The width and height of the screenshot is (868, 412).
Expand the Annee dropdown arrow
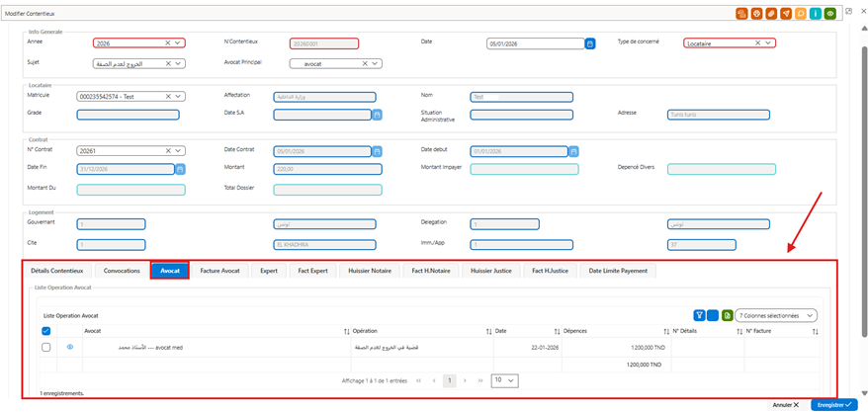click(178, 42)
